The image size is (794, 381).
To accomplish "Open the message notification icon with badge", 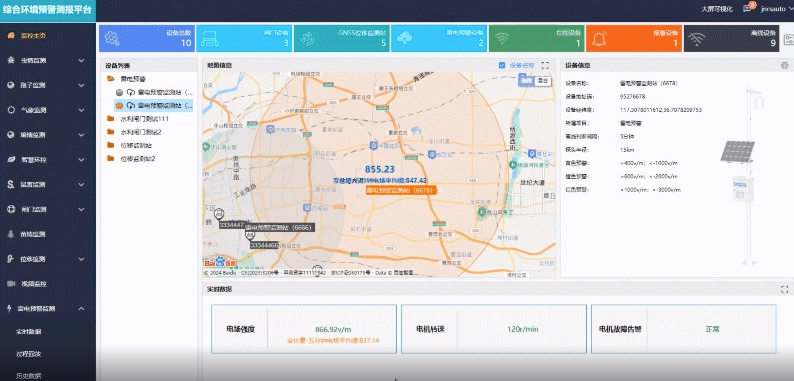I will click(747, 9).
